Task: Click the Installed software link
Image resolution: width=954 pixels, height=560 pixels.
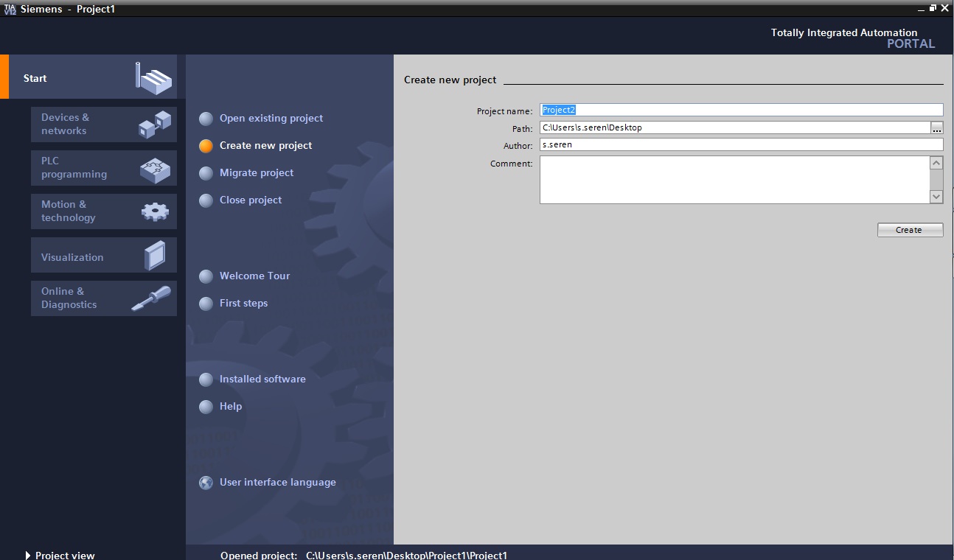Action: pyautogui.click(x=262, y=379)
